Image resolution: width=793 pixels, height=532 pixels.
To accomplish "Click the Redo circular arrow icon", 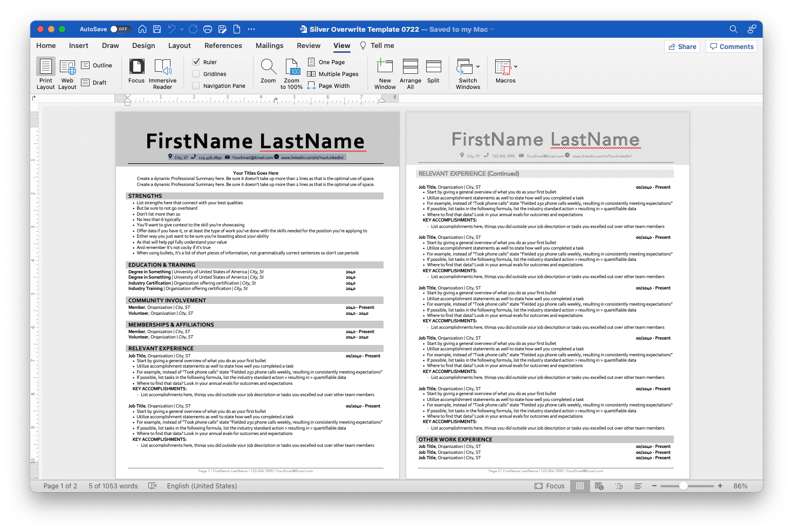I will (193, 29).
